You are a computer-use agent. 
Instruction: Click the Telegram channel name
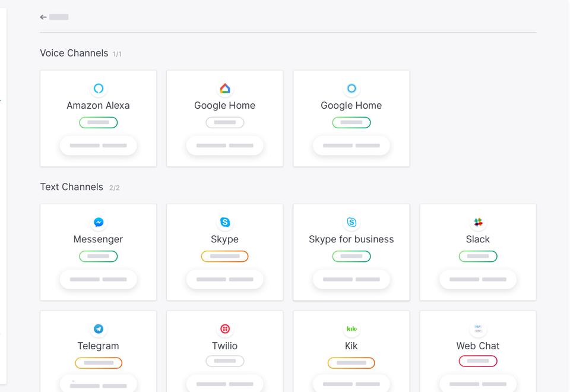[x=99, y=346]
